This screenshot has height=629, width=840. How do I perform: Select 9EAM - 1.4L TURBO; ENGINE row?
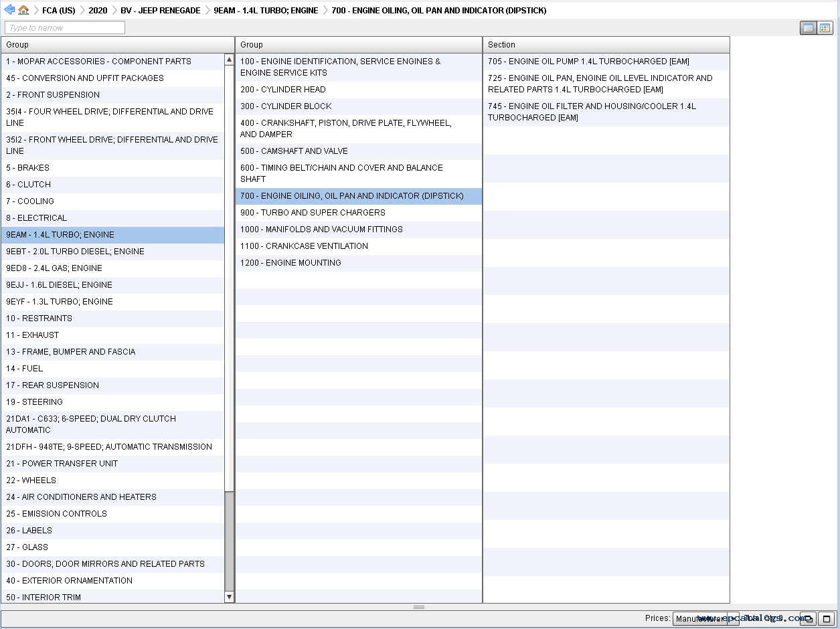[x=112, y=235]
